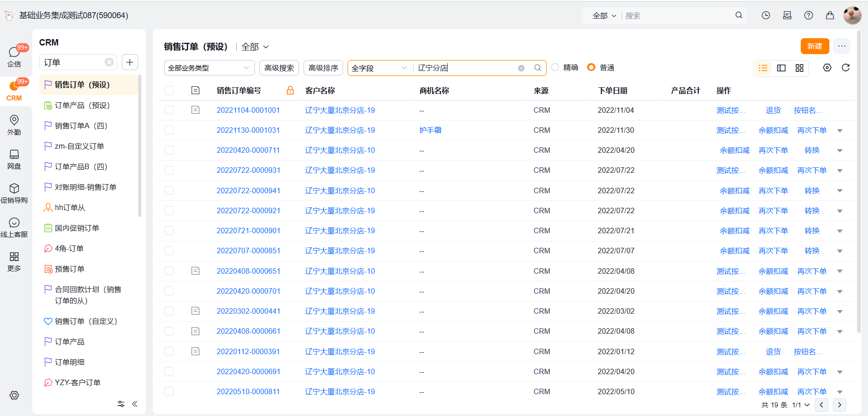The image size is (868, 416).
Task: Open the 全部业务类型 dropdown
Action: pyautogui.click(x=209, y=68)
